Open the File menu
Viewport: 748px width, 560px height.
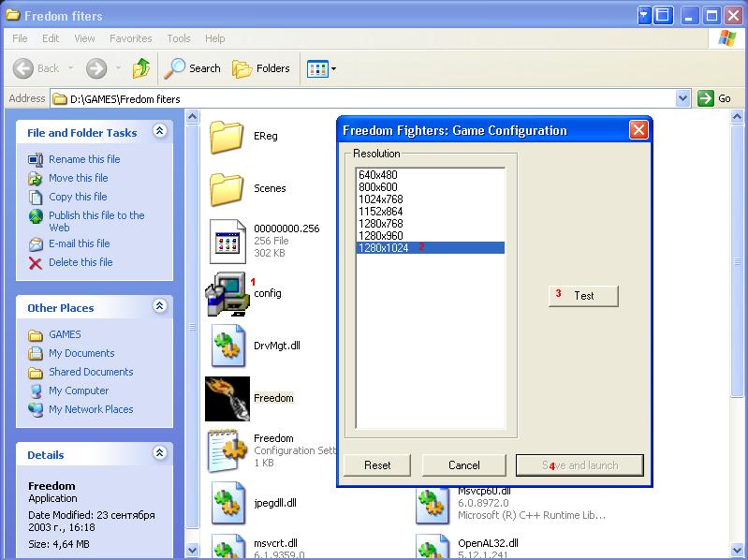point(20,38)
